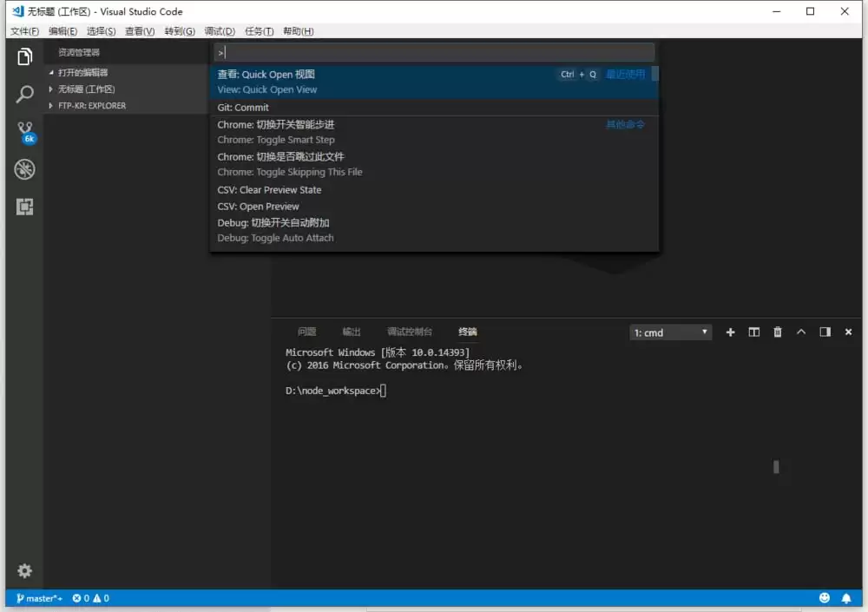
Task: Open the Search view icon
Action: pos(23,94)
